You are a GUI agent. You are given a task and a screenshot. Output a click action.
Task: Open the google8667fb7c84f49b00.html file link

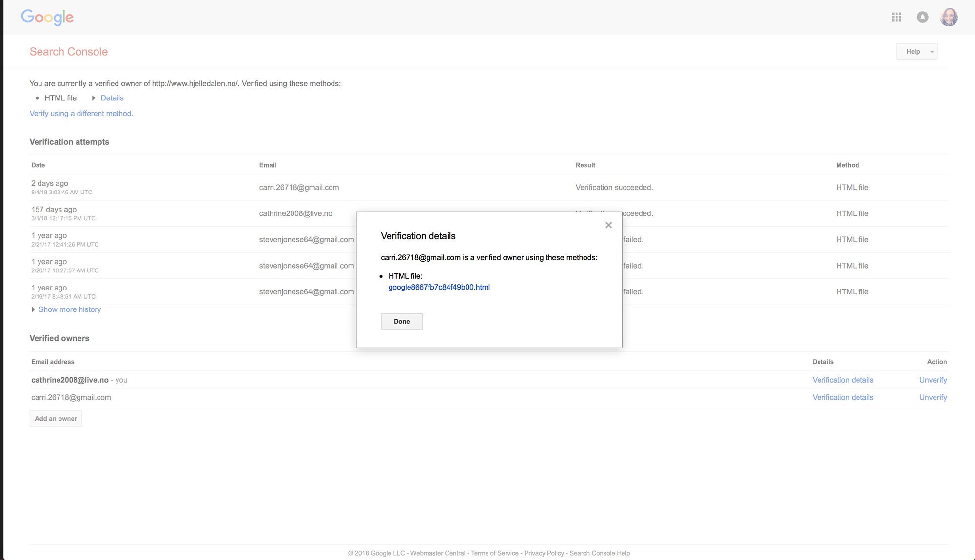coord(439,287)
